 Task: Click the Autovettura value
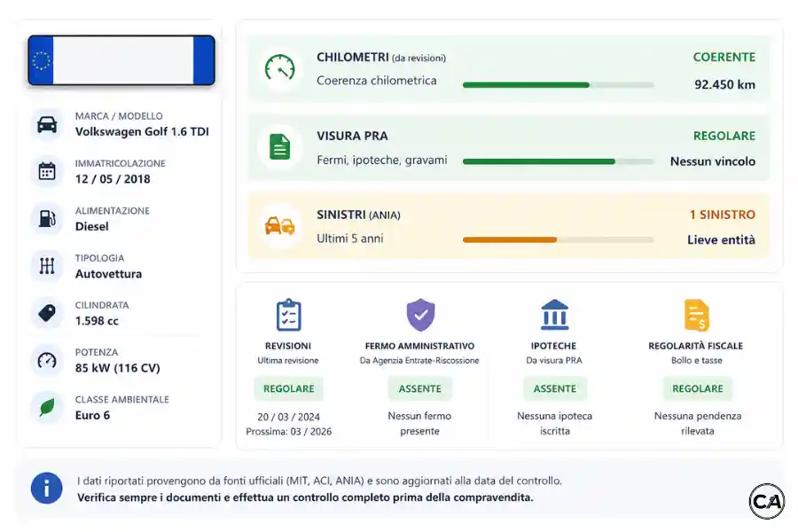(108, 274)
